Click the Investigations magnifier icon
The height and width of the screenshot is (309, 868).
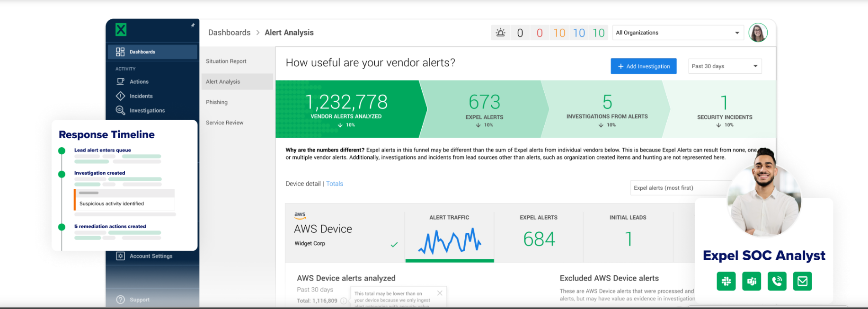click(121, 110)
